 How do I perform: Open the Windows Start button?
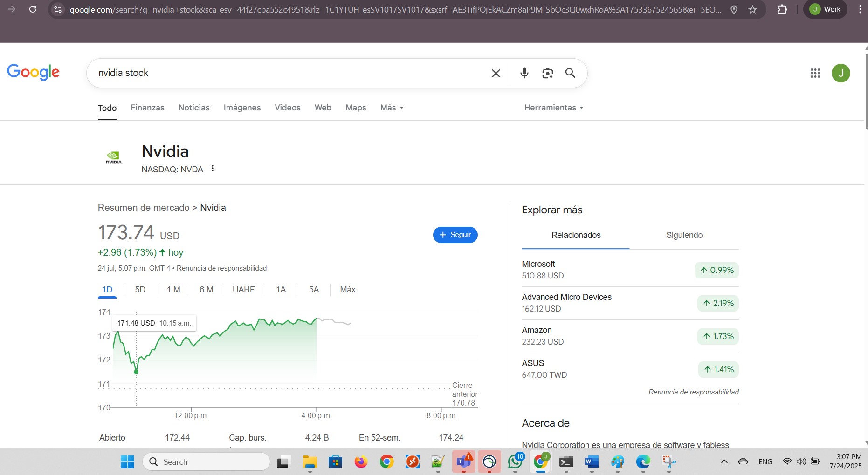pyautogui.click(x=127, y=461)
